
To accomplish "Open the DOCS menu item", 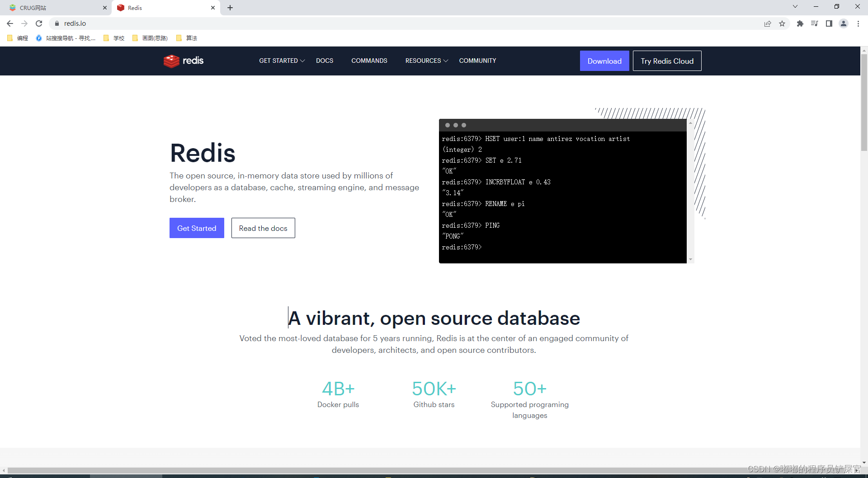I will [x=325, y=61].
